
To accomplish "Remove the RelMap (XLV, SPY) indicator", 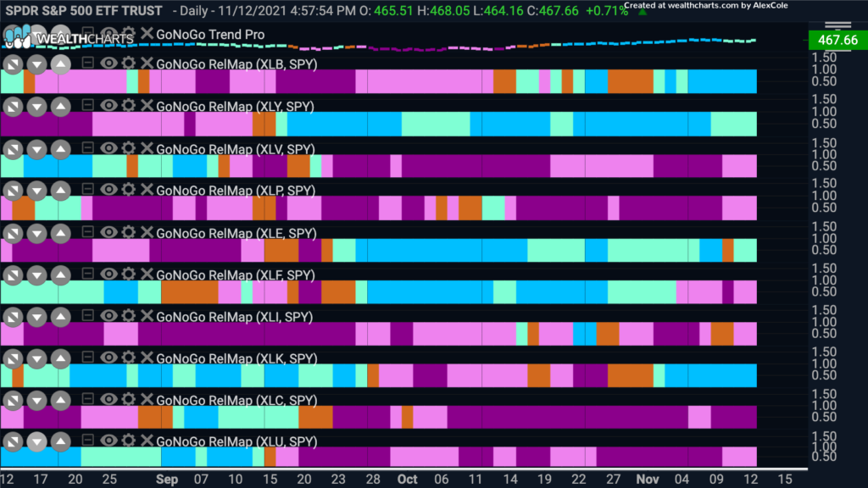I will click(147, 147).
